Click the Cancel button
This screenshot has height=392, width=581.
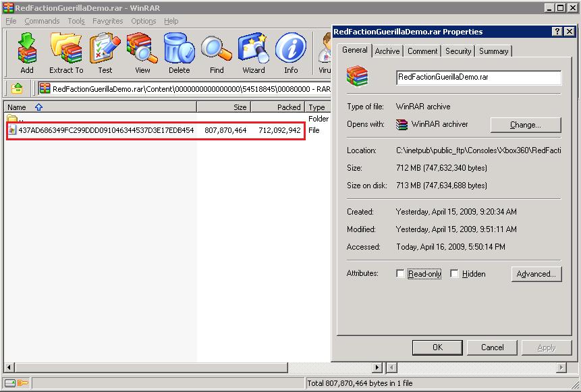(492, 347)
